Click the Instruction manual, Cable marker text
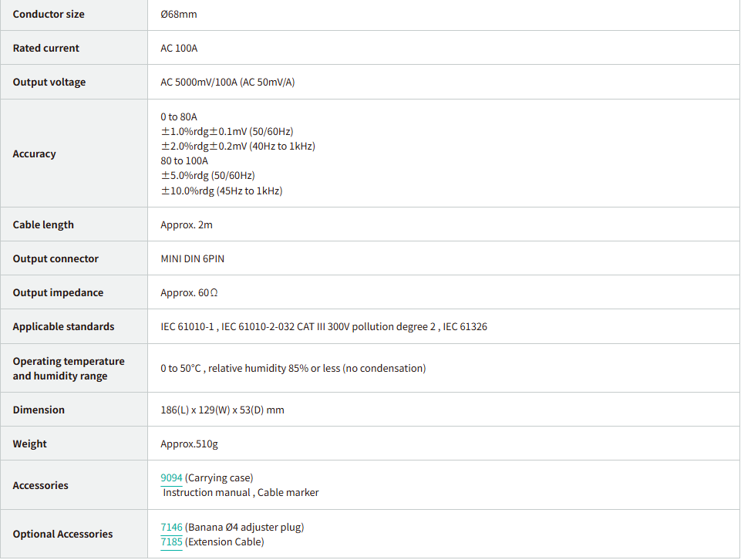 pos(241,493)
